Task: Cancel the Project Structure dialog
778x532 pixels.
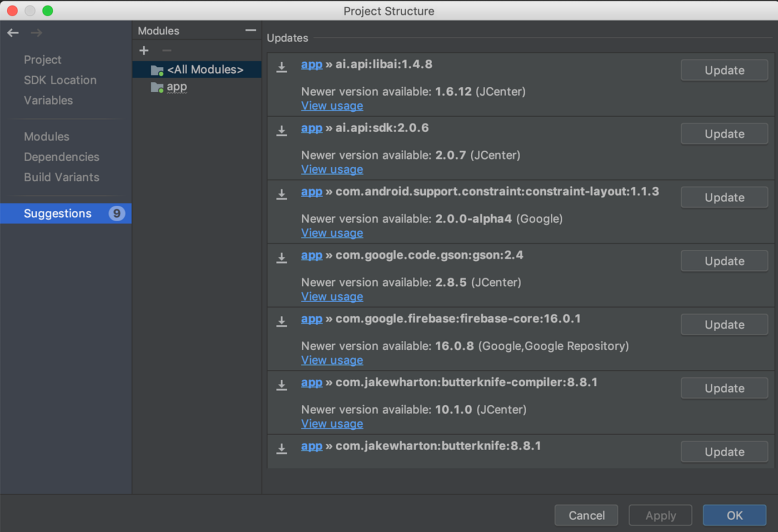Action: (x=586, y=515)
